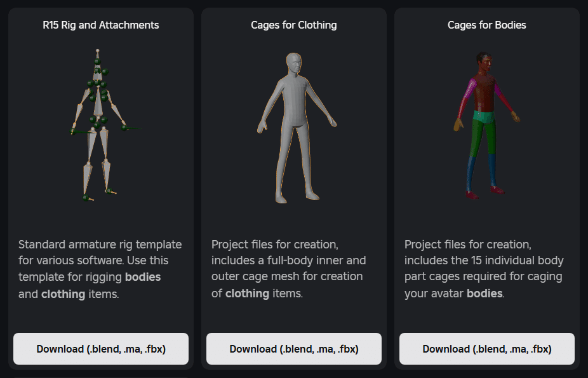This screenshot has width=588, height=378.
Task: Click the multicolored body cages figure
Action: [486, 126]
